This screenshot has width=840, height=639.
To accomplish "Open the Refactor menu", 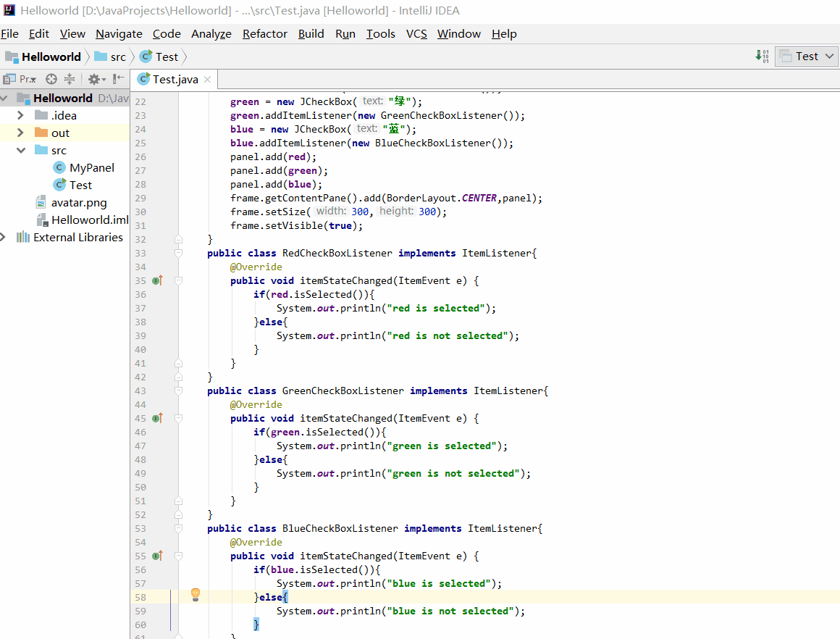I will coord(264,34).
